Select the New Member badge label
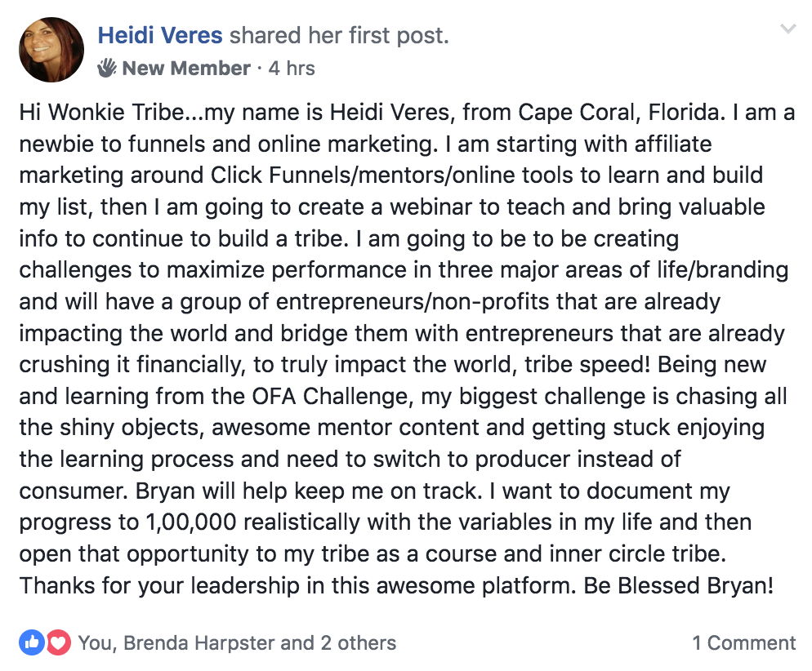Viewport: 812px width, 671px height. [186, 69]
